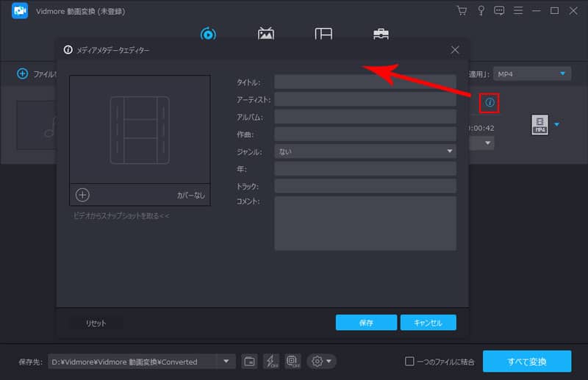
Task: Open the feedback chat icon
Action: tap(499, 10)
